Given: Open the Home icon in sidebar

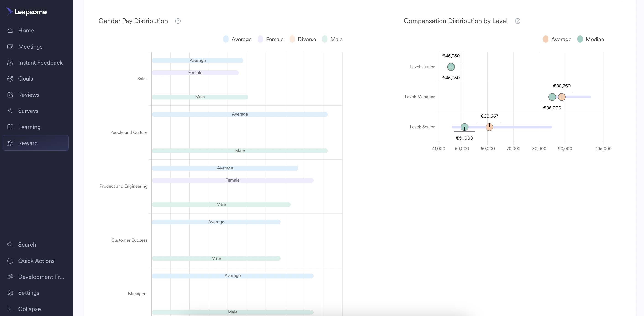Looking at the screenshot, I should tap(10, 30).
